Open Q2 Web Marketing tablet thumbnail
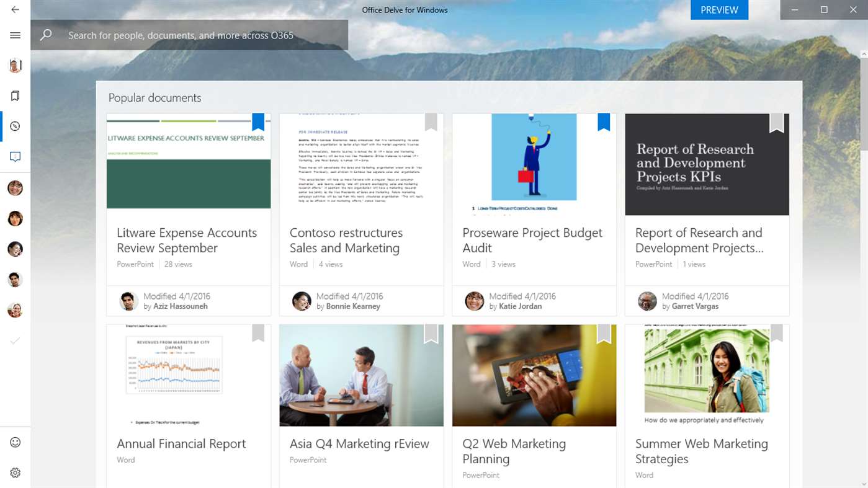 point(534,375)
